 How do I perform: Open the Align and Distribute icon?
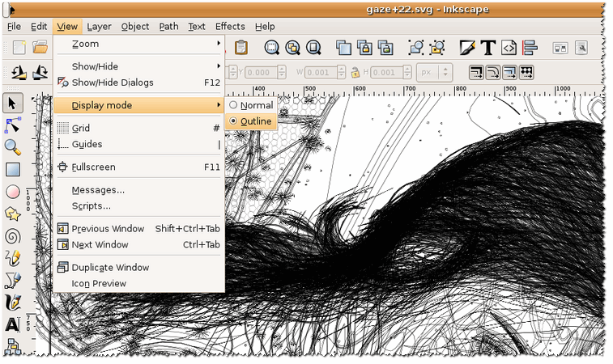tap(530, 48)
